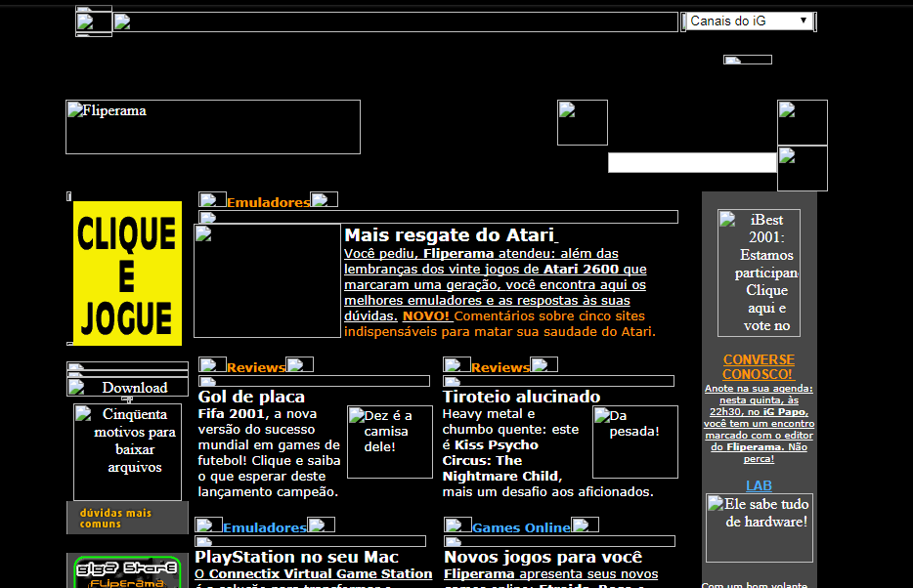Viewport: 913px width, 588px height.
Task: Click icon left of Games Online heading
Action: coord(457,525)
